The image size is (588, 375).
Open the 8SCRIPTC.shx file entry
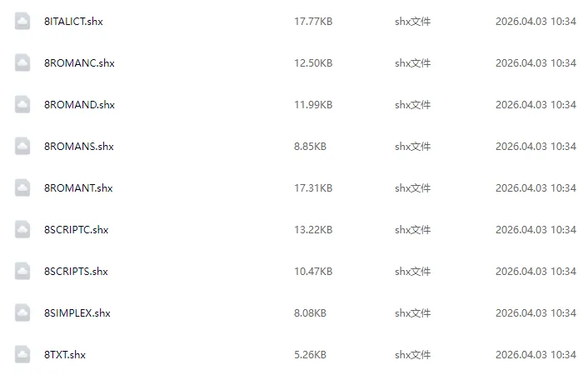(76, 230)
